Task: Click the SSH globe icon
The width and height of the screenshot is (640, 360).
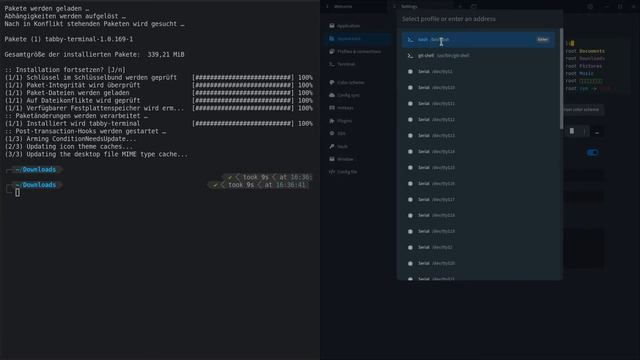Action: click(332, 133)
